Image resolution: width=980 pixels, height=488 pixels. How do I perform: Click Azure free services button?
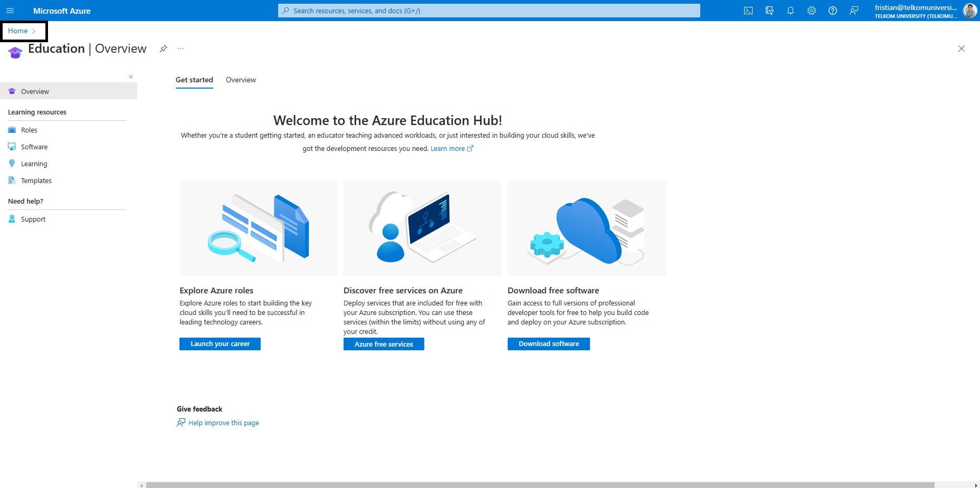[x=384, y=344]
